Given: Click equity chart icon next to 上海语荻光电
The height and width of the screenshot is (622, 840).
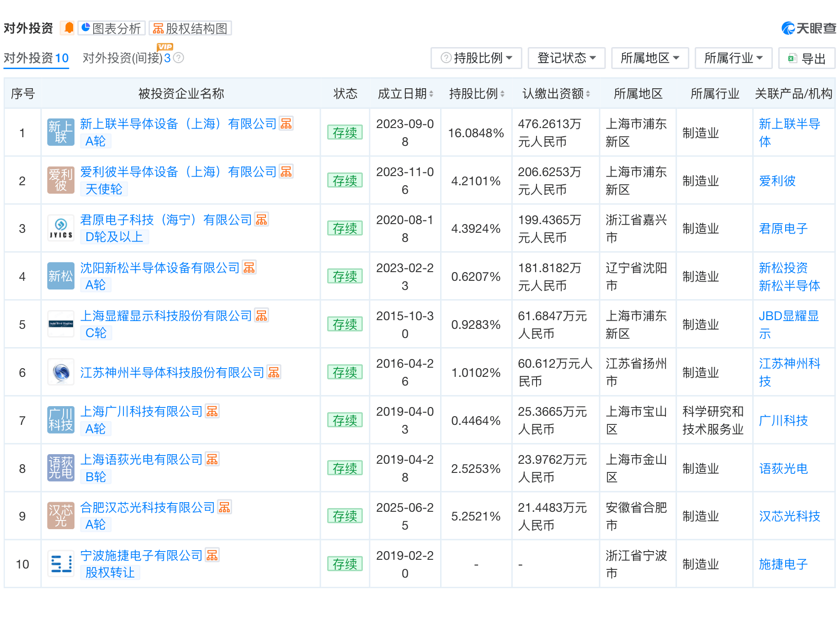Looking at the screenshot, I should tap(212, 459).
